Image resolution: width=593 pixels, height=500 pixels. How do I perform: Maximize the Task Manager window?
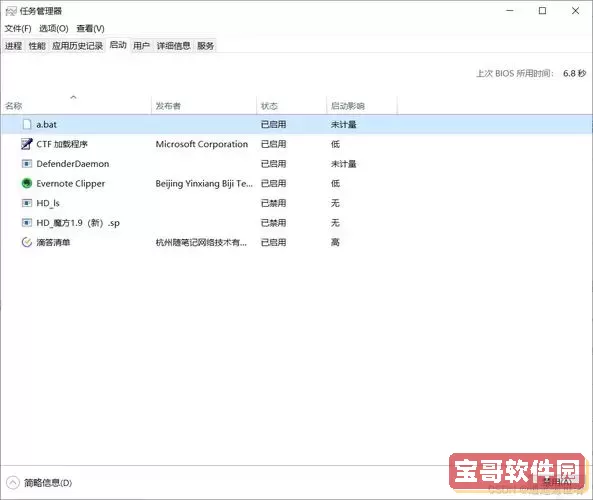tap(542, 11)
